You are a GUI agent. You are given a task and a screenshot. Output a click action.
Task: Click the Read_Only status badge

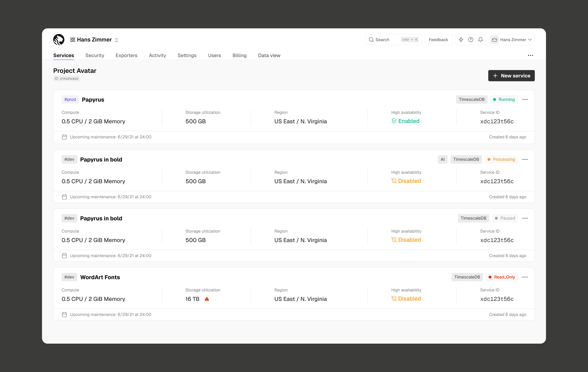click(502, 277)
